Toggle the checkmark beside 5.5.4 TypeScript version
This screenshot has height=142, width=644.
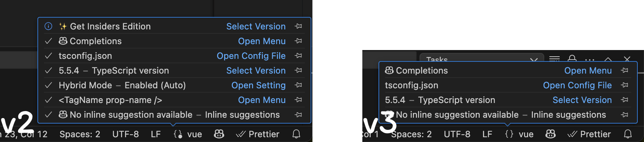pyautogui.click(x=48, y=70)
